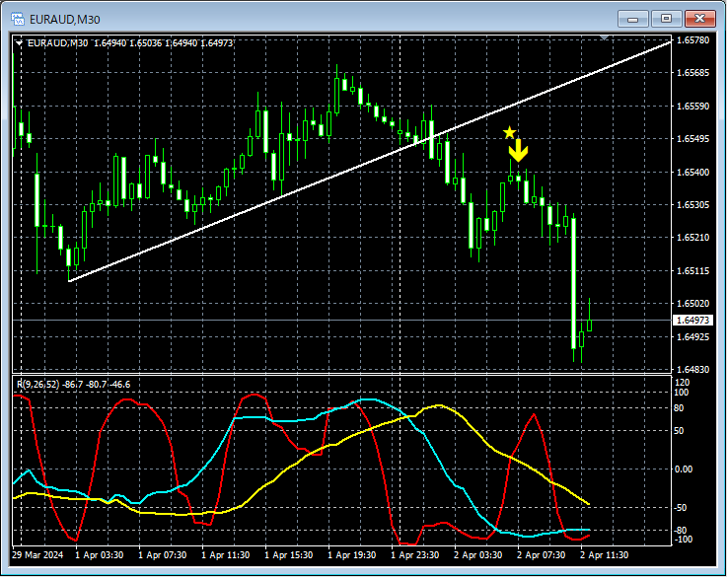Click the EURAUD,M30 window title text

65,20
